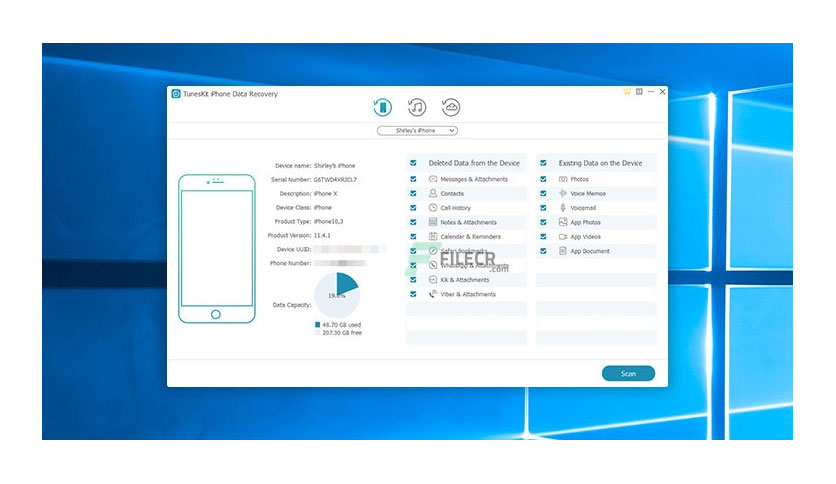The width and height of the screenshot is (836, 484).
Task: Uncheck the Messages & Attachments checkbox
Action: pos(413,179)
